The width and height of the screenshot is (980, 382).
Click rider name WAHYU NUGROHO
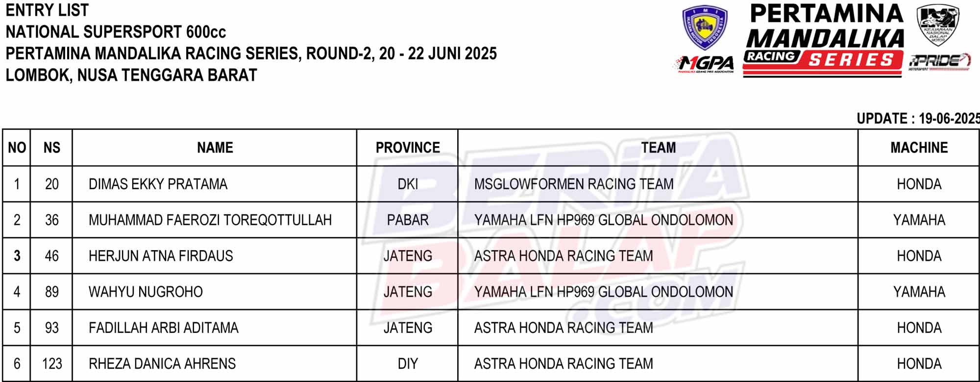146,292
